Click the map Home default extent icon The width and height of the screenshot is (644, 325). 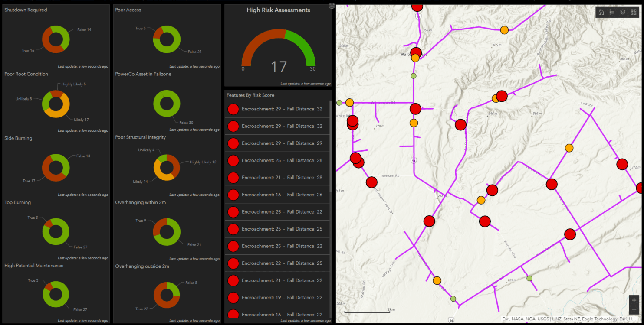(601, 12)
